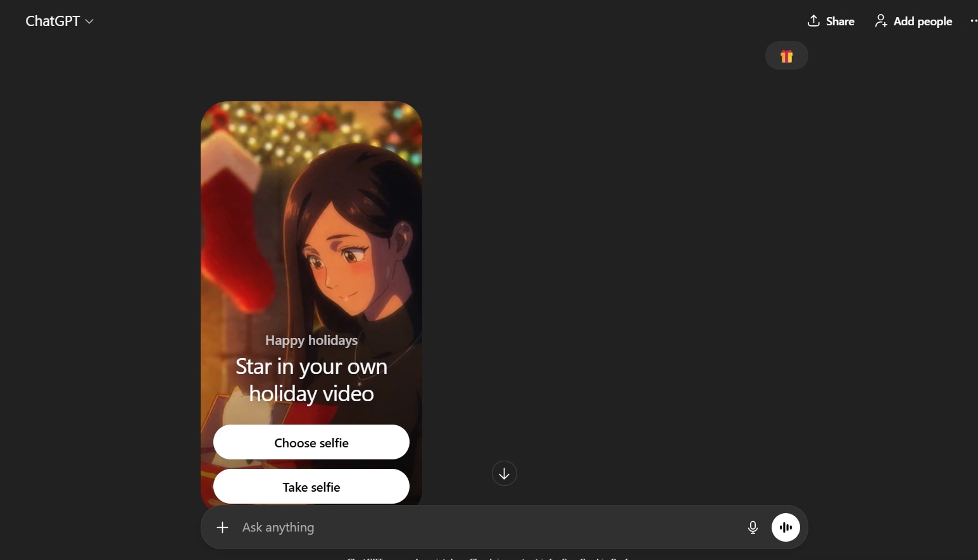Click the holiday gift box icon
The width and height of the screenshot is (978, 560).
(x=787, y=56)
